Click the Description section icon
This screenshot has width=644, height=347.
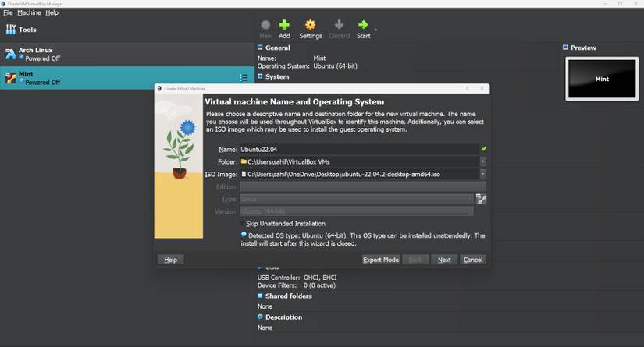click(260, 317)
